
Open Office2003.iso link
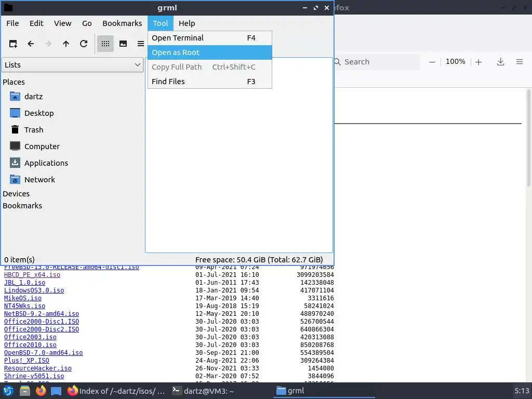pyautogui.click(x=30, y=337)
